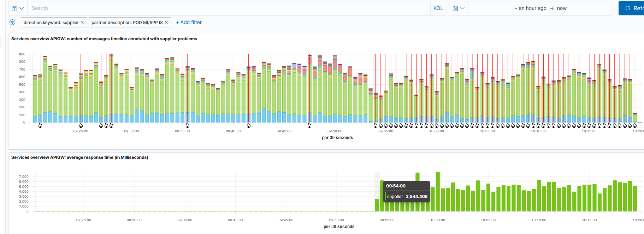
Task: Click the 'now' end time
Action: coord(562,8)
